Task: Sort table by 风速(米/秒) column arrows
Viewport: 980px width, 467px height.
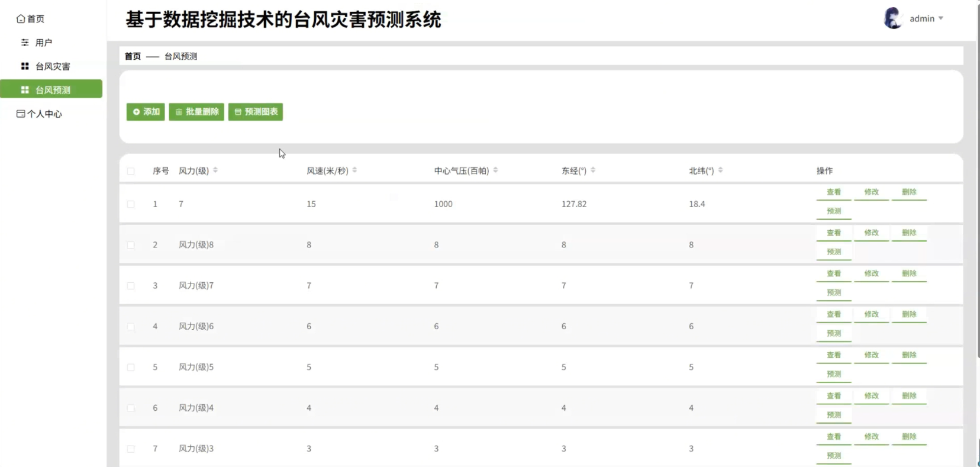Action: pyautogui.click(x=354, y=170)
